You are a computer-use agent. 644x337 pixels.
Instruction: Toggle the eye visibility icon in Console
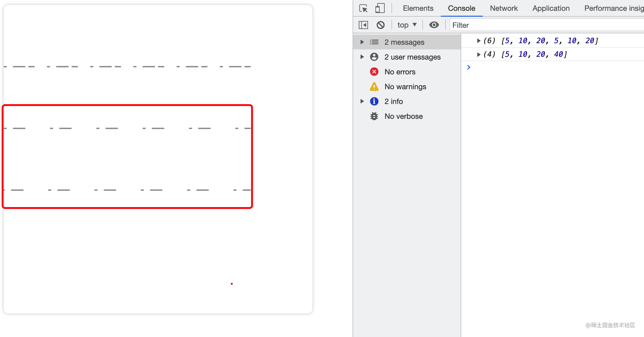click(x=434, y=25)
